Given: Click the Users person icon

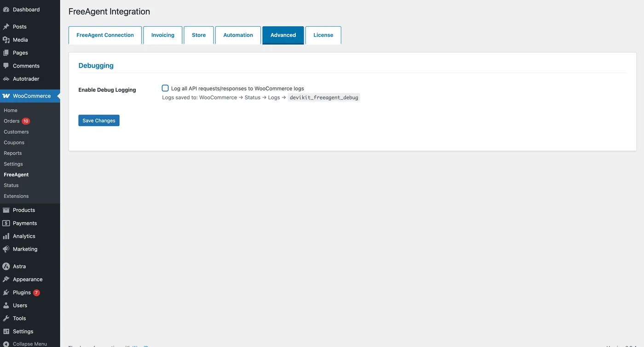Looking at the screenshot, I should click(x=6, y=306).
